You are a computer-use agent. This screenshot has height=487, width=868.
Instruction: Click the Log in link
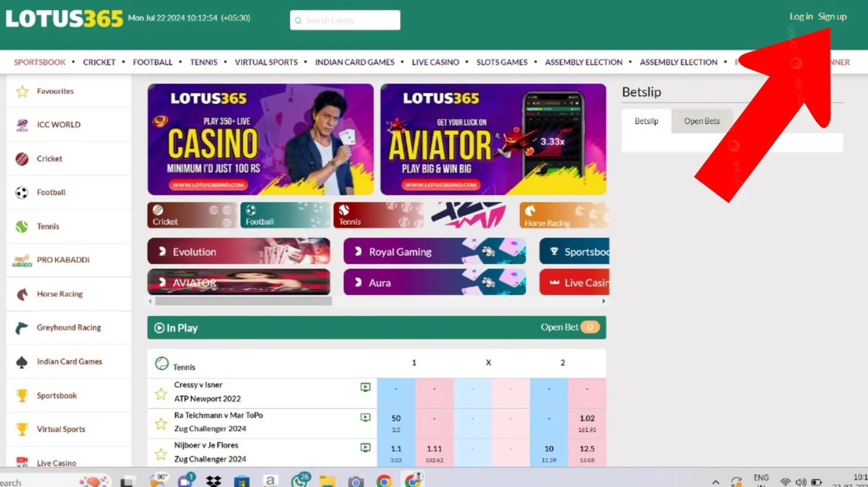(801, 17)
